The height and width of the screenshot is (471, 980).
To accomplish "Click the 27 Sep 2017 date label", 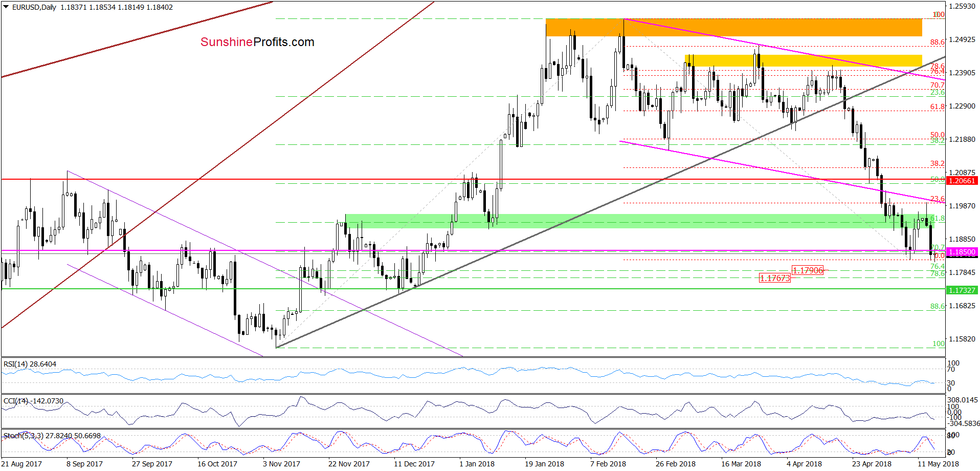I will 152,464.
